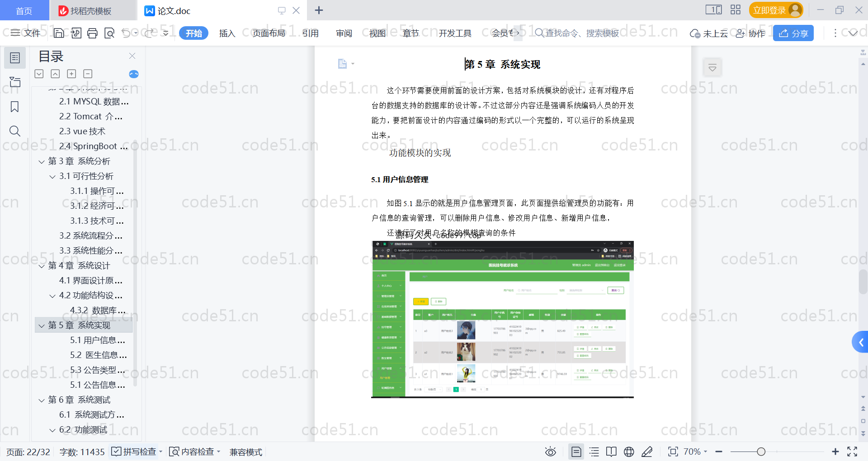The width and height of the screenshot is (868, 461).
Task: Switch to 找稻壳模板 tab
Action: (92, 10)
